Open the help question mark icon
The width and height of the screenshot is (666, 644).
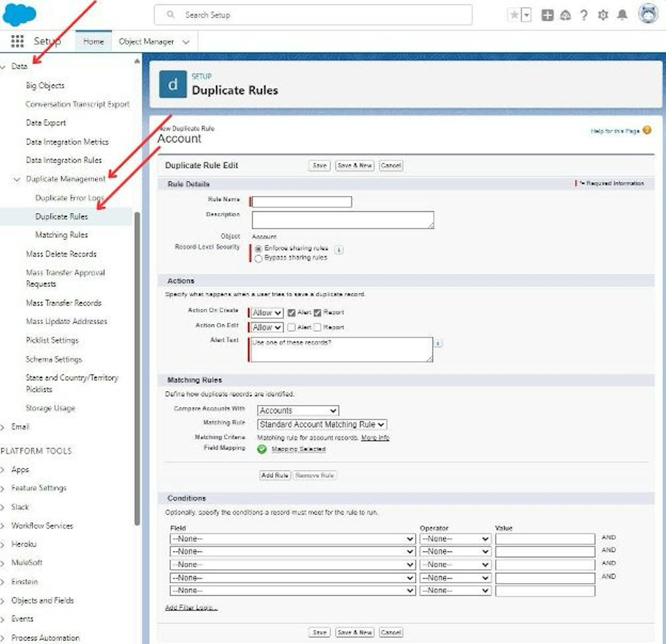(x=584, y=15)
